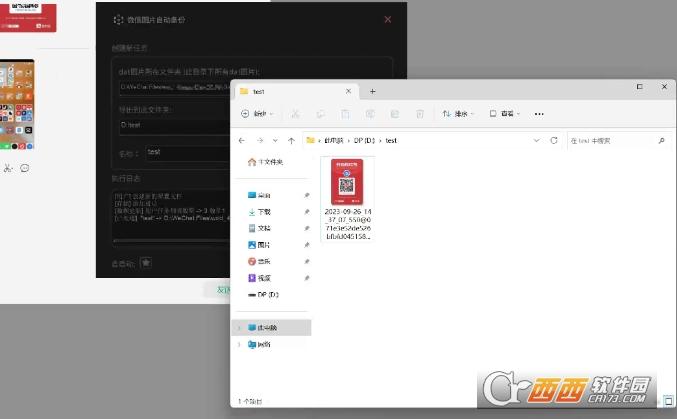The height and width of the screenshot is (419, 677).
Task: Open the New item dropdown in Explorer
Action: 257,114
